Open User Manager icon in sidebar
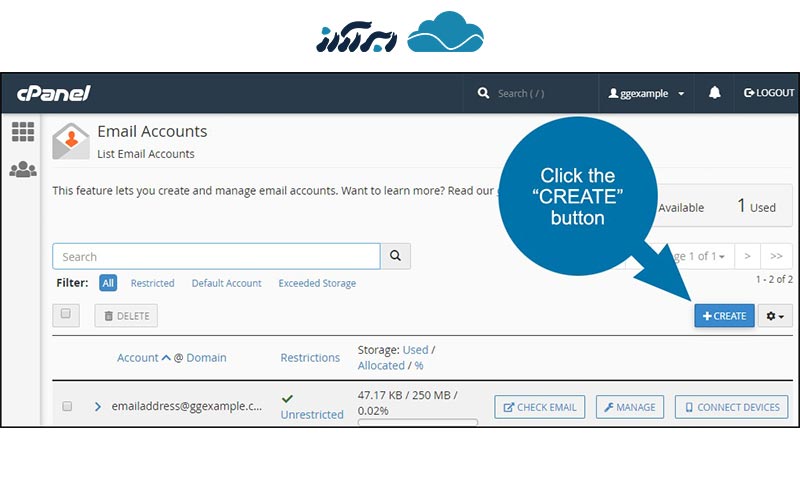Image resolution: width=800 pixels, height=500 pixels. tap(23, 170)
